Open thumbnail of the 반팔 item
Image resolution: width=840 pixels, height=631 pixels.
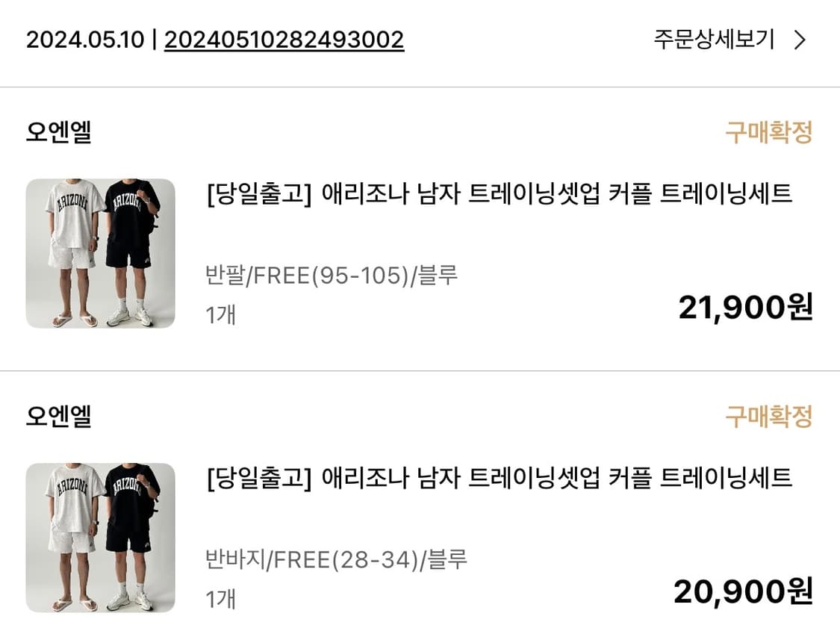pyautogui.click(x=100, y=253)
